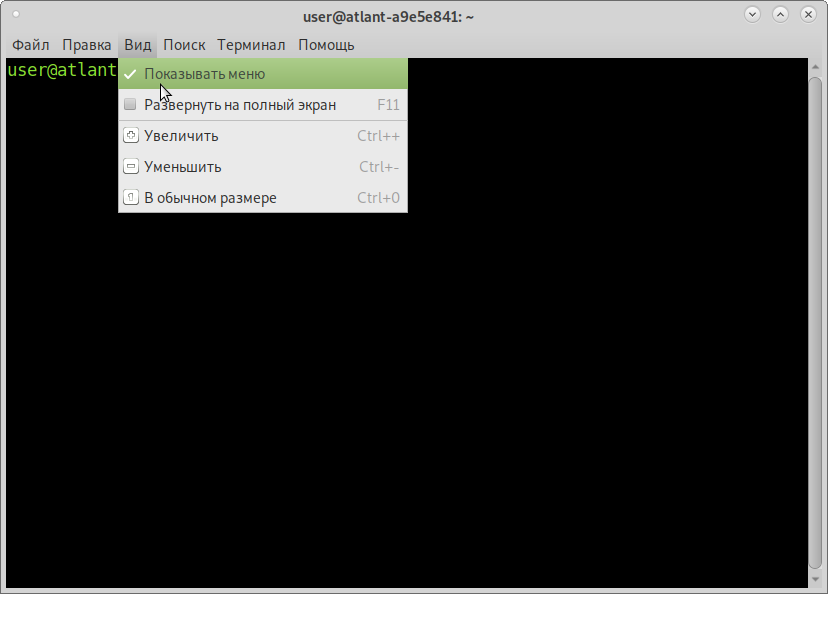Click the normal-size icon beside В обычном размере
Viewport: 828px width, 622px height.
tap(130, 197)
